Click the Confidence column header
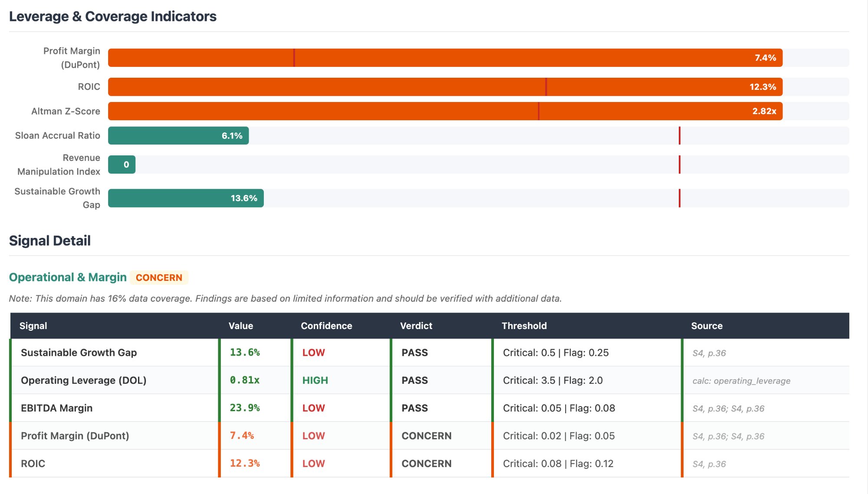 pos(326,326)
